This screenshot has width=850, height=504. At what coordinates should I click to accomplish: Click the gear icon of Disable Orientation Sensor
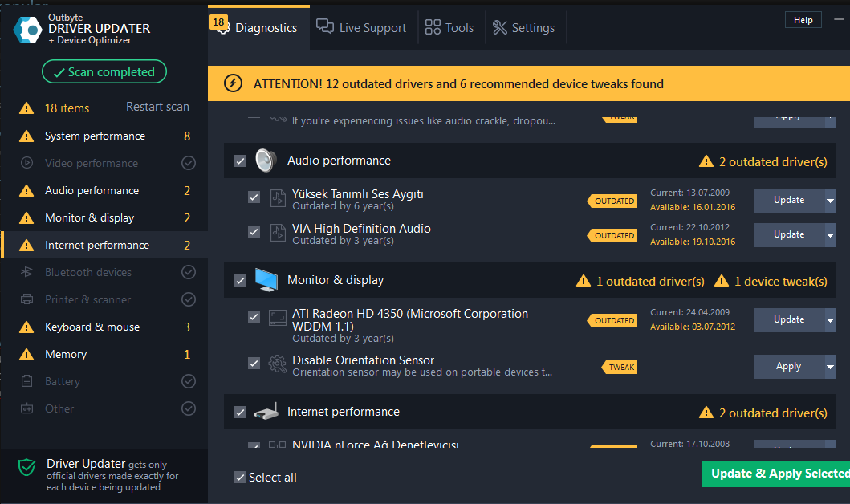(278, 364)
